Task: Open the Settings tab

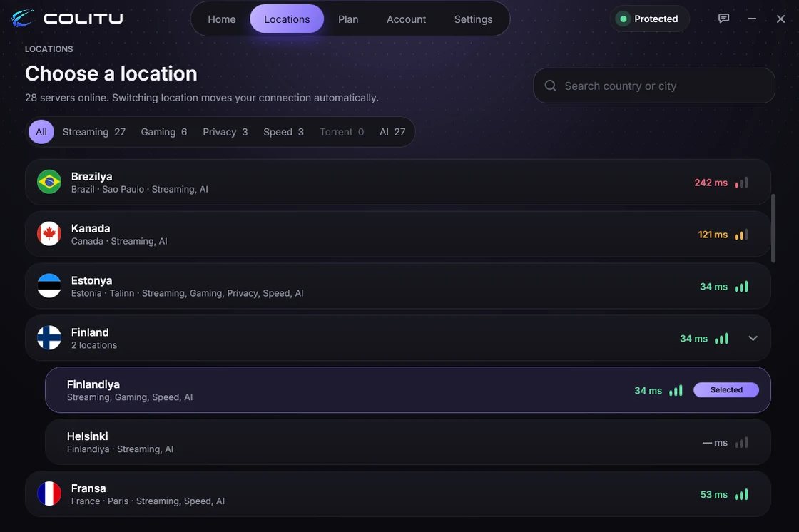Action: 474,19
